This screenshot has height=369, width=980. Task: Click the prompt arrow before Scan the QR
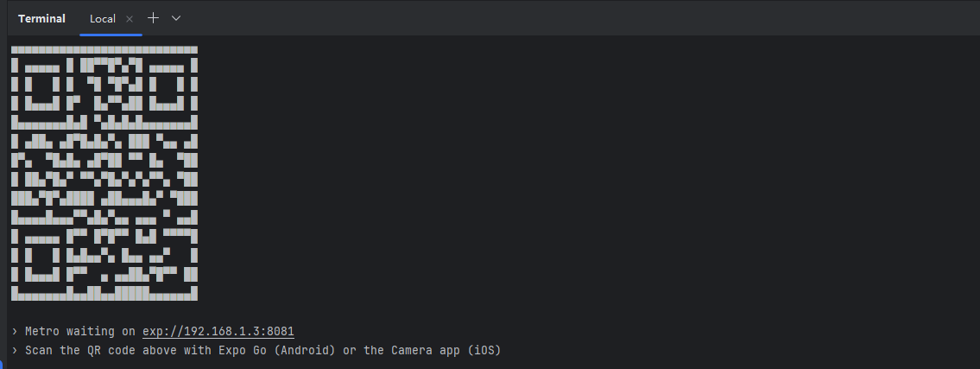pos(15,350)
